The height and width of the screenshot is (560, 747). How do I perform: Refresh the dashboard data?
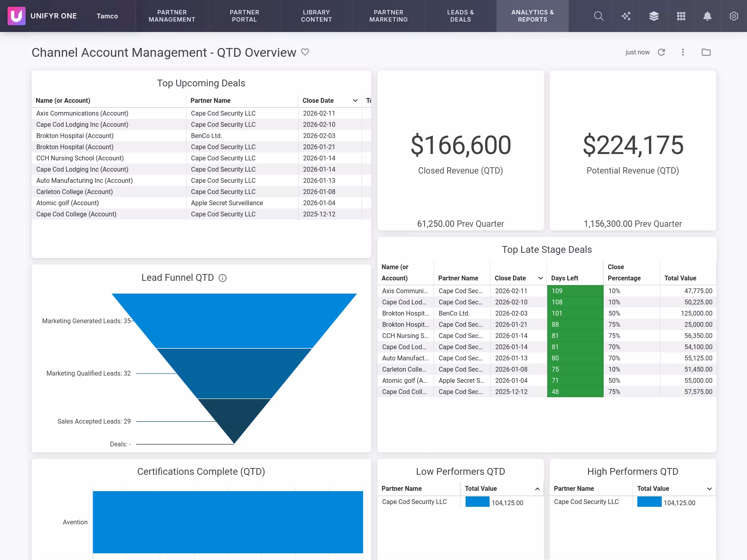(x=661, y=52)
